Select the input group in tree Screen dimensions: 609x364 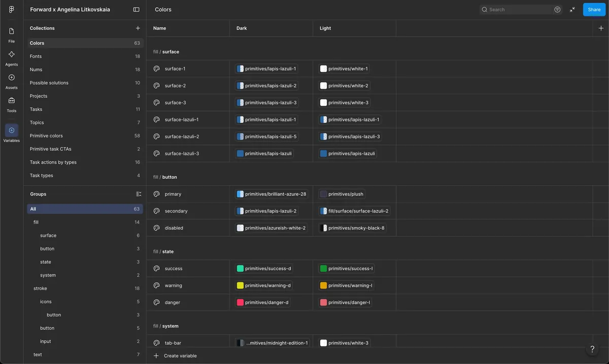click(85, 342)
